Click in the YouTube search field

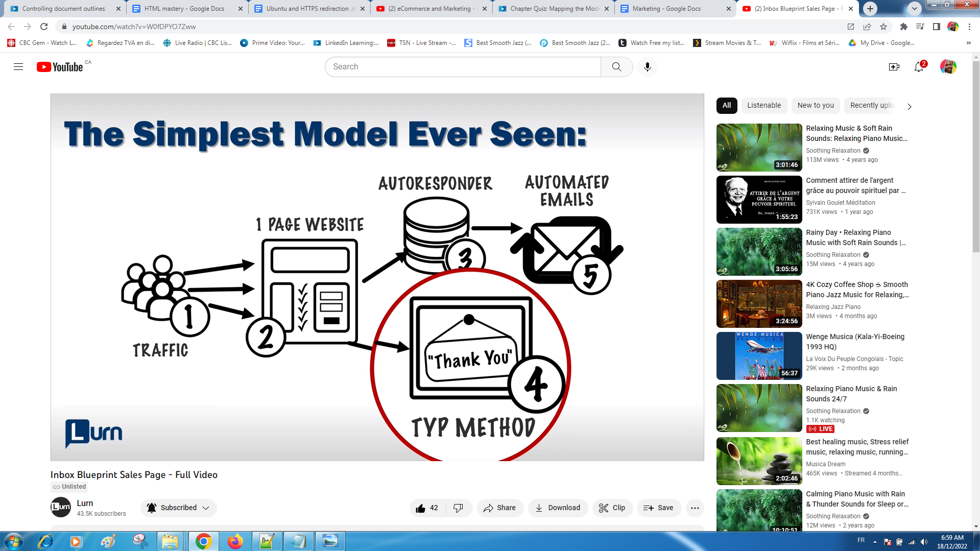[x=462, y=67]
